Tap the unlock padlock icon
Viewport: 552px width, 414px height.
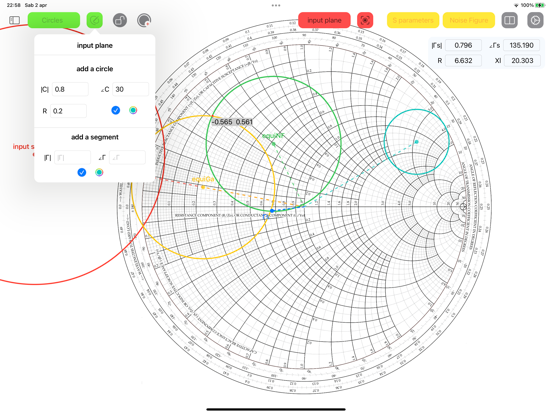tap(120, 20)
